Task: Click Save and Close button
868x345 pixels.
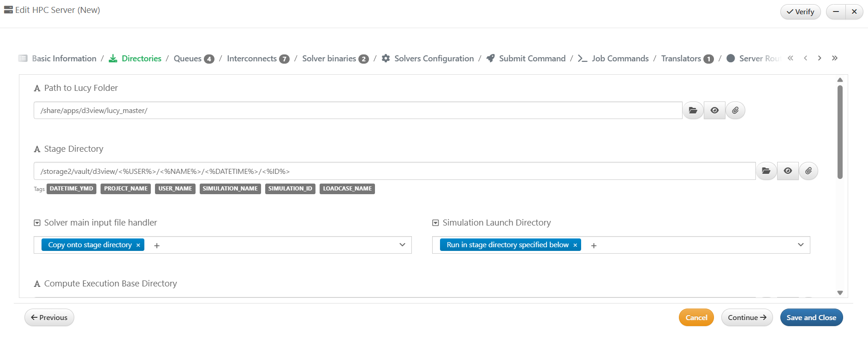Action: click(811, 317)
